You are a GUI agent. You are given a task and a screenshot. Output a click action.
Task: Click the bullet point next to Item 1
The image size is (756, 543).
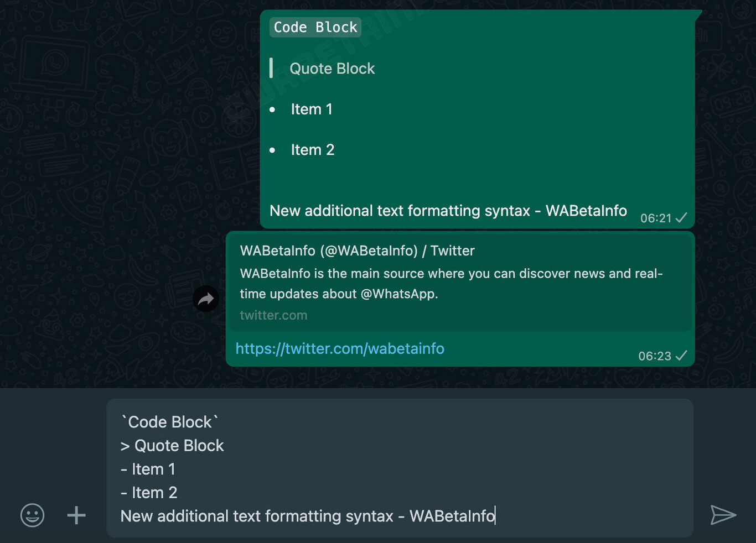pyautogui.click(x=273, y=109)
